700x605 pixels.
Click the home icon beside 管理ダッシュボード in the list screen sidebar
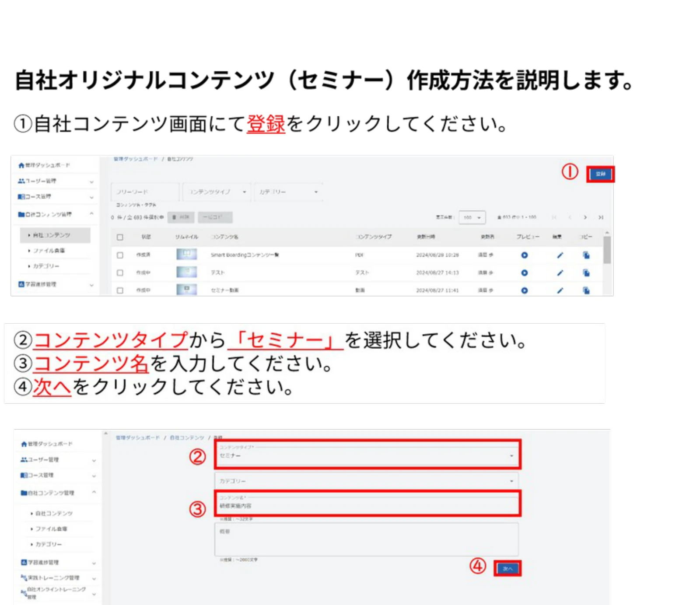tap(21, 165)
